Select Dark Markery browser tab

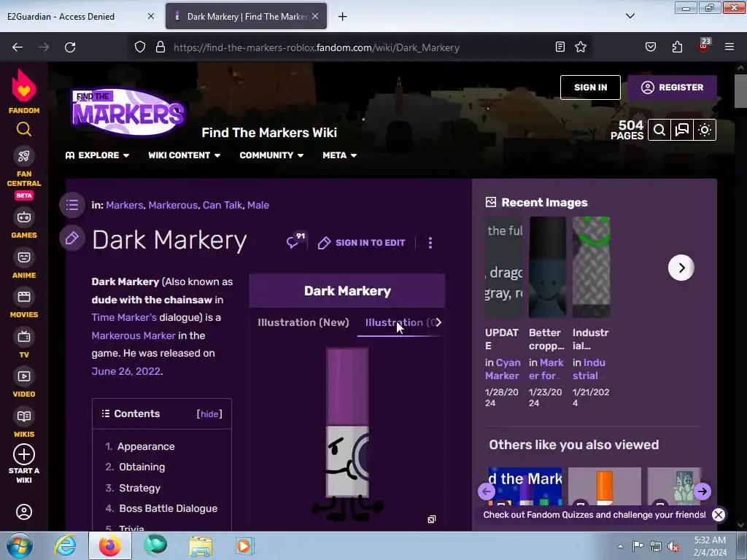point(247,17)
